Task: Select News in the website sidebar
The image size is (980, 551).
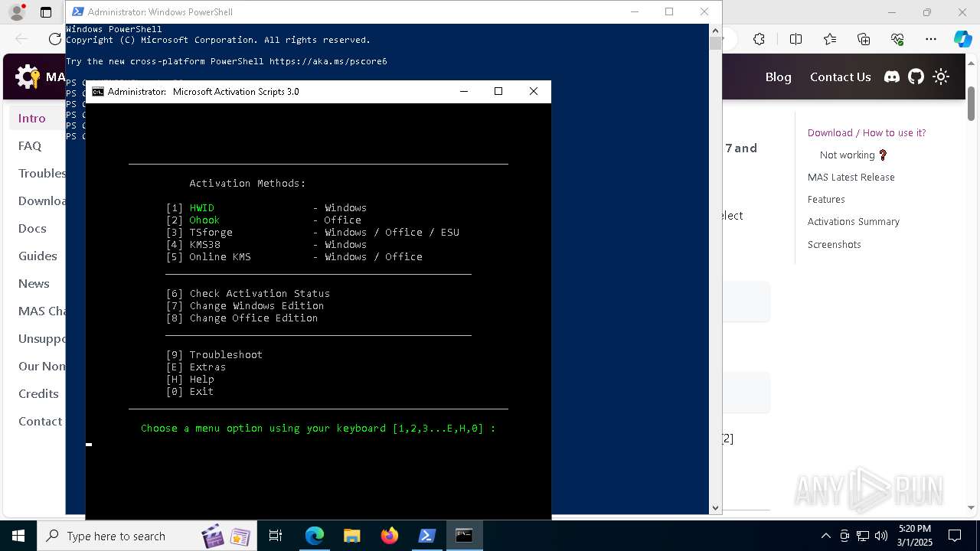Action: [34, 283]
